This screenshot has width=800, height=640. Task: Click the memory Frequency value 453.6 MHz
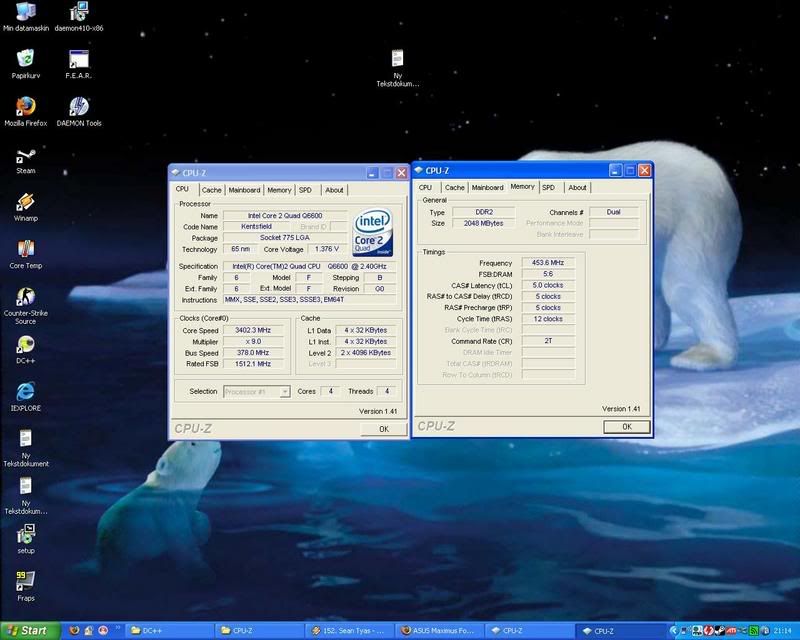pos(548,263)
